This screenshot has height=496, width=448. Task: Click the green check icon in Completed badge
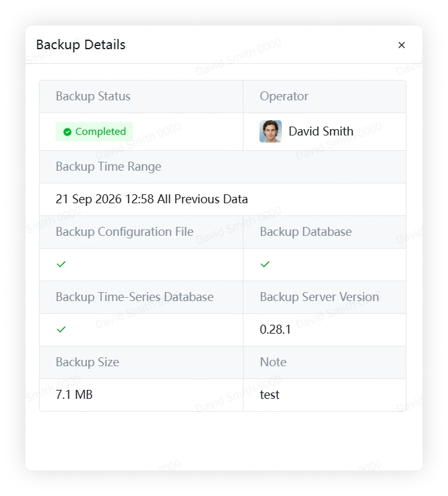click(x=67, y=132)
